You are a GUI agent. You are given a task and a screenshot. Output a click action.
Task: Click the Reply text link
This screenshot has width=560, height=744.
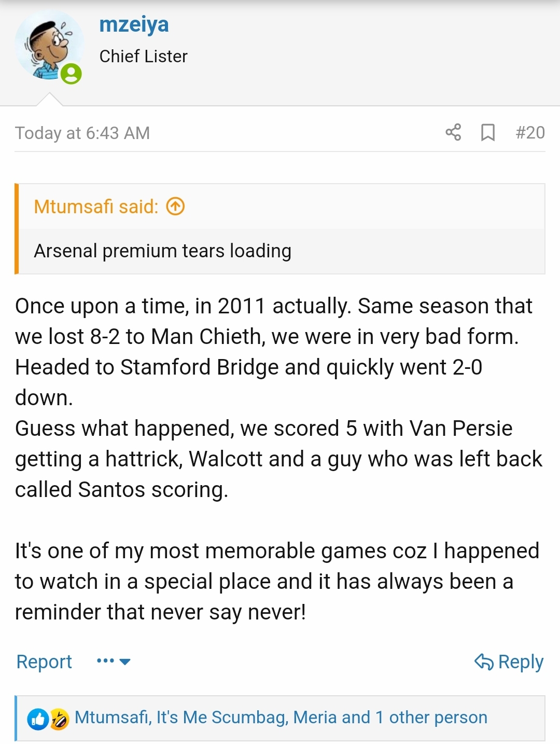click(x=521, y=662)
